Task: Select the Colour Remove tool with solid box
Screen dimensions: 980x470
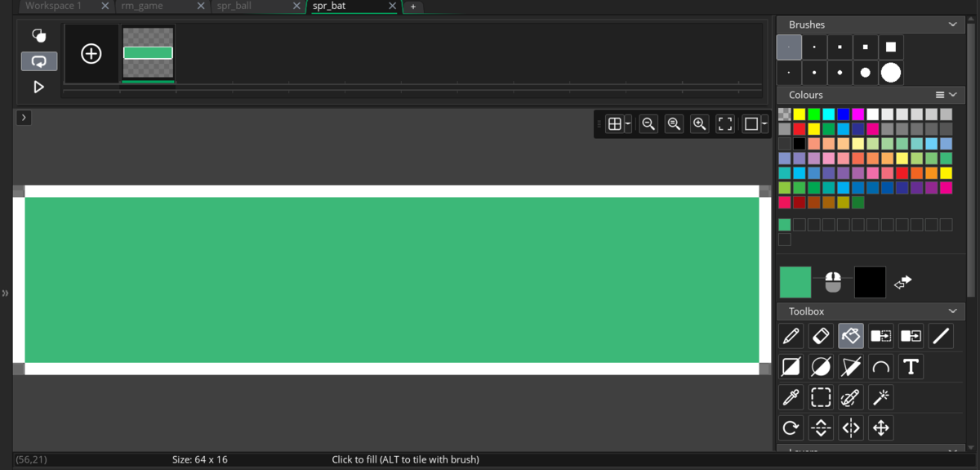Action: (x=911, y=336)
